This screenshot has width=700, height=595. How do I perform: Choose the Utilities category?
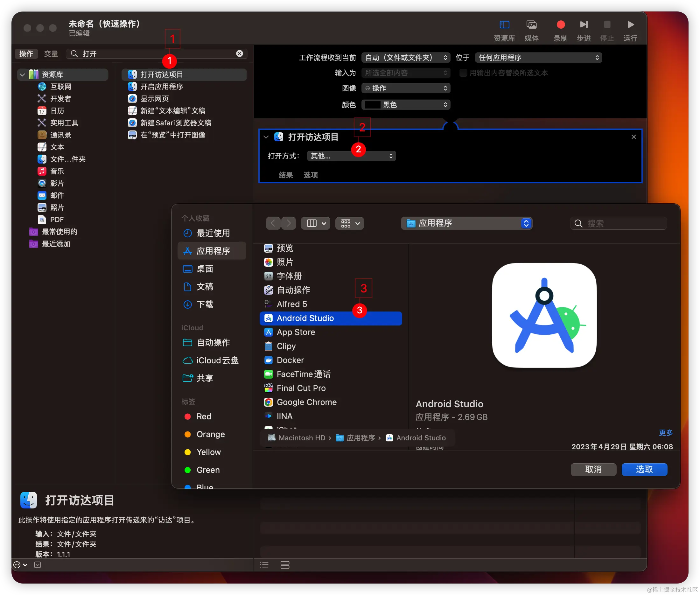58,123
